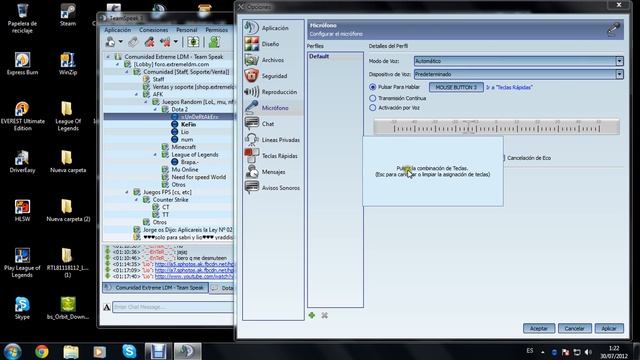Open WinZip desktop shortcut
Screen dimensions: 640x360
point(68,64)
